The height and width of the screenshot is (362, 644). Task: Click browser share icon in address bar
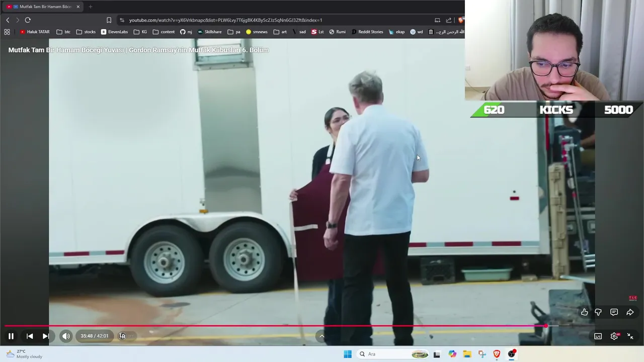tap(449, 20)
